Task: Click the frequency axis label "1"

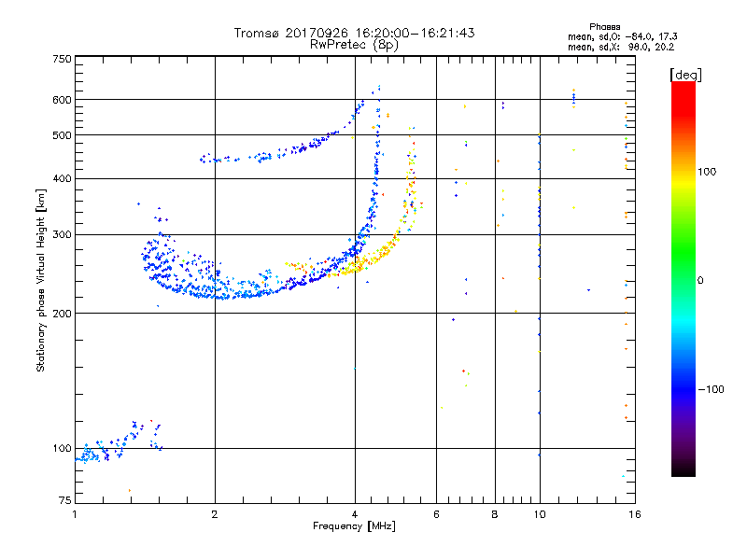Action: tap(75, 514)
